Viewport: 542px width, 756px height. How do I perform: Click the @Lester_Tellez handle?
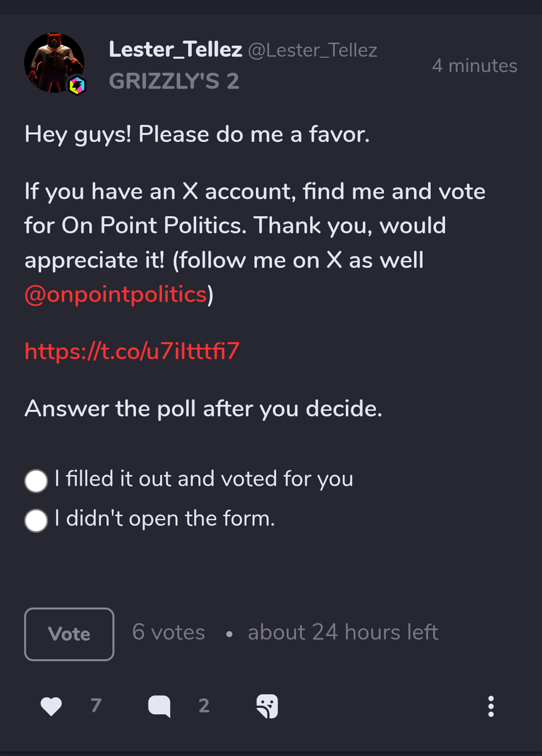point(313,51)
